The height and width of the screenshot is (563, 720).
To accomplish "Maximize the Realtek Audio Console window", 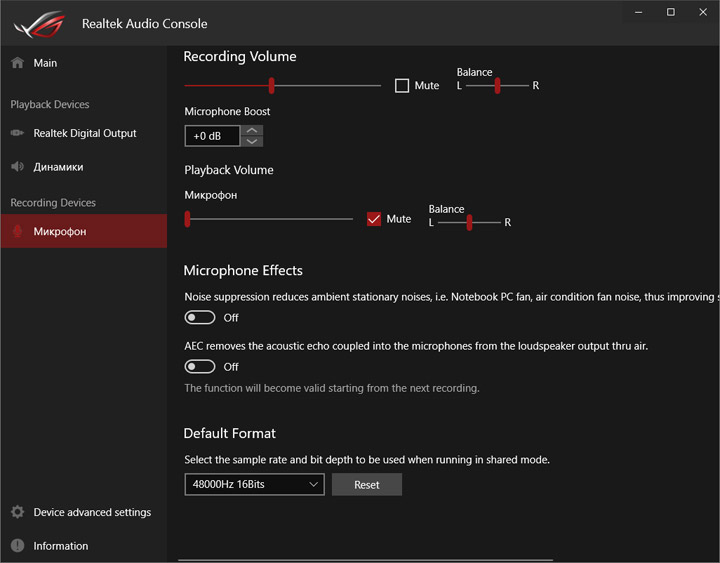I will click(x=671, y=12).
